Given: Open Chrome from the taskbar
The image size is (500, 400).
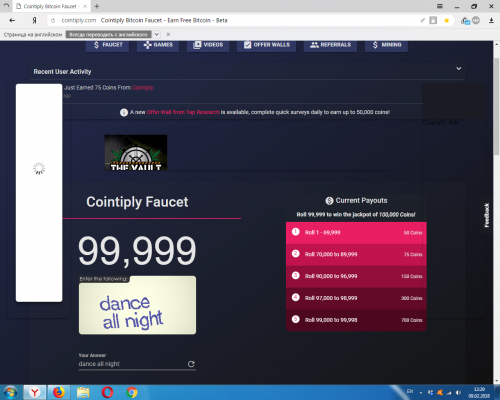Looking at the screenshot, I should tap(132, 392).
